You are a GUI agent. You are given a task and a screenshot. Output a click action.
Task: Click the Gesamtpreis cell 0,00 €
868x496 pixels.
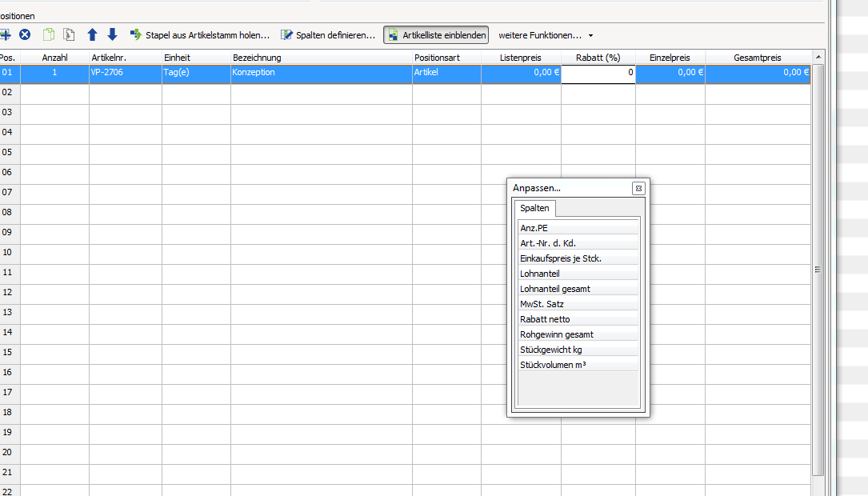(758, 73)
